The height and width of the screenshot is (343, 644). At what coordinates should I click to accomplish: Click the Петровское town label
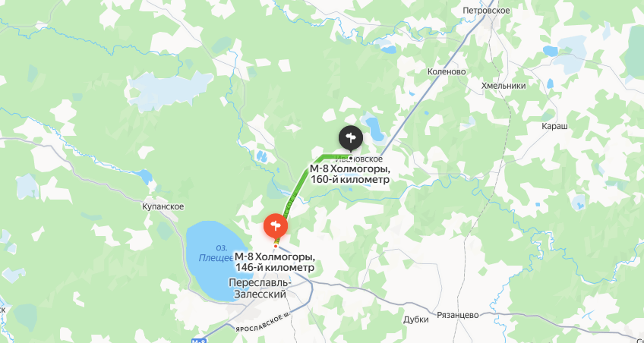coord(486,11)
